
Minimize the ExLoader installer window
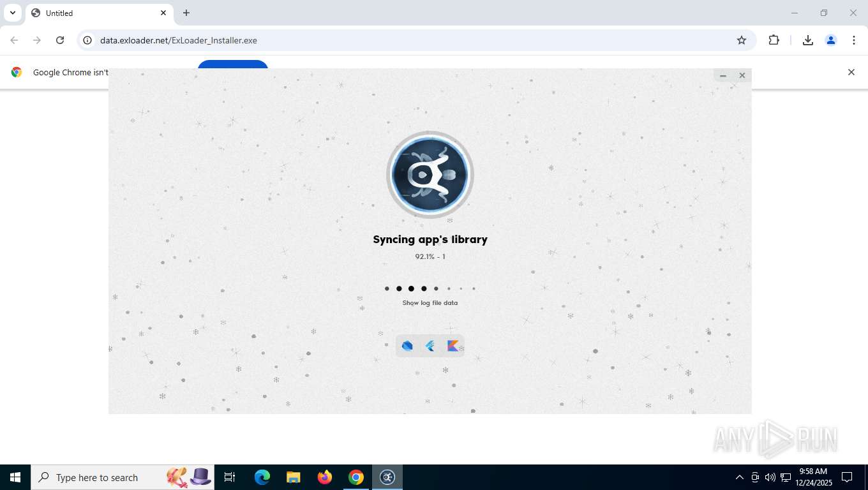point(723,75)
